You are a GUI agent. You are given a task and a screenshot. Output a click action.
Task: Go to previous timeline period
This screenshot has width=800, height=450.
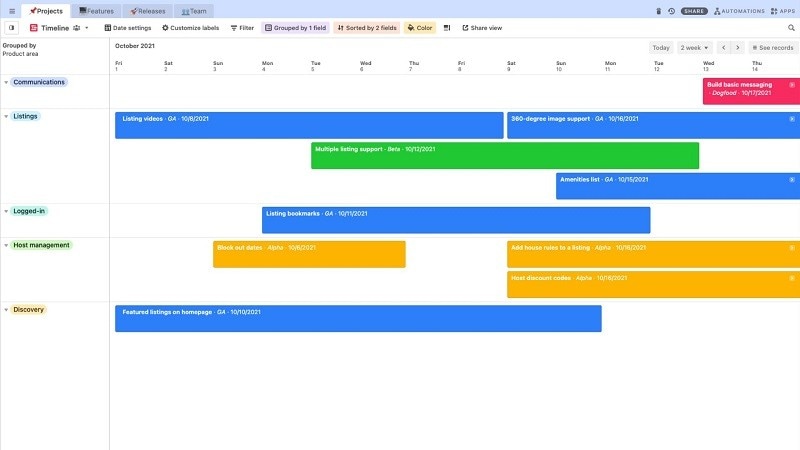(723, 47)
